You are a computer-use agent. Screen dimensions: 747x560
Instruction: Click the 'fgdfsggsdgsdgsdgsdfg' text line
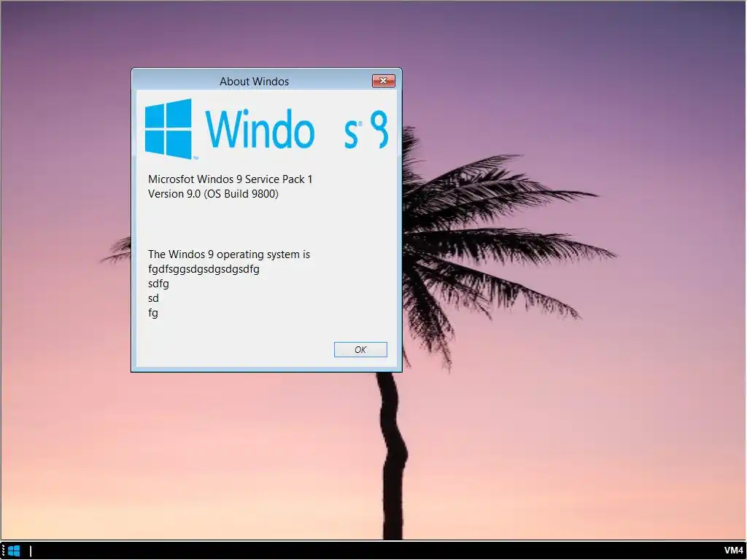coord(204,269)
